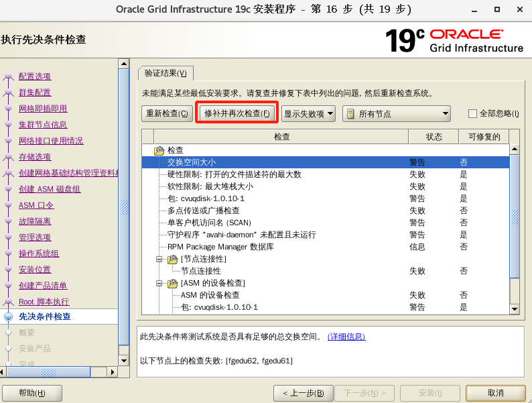This screenshot has height=403, width=532.
Task: Click the step bullet next to 配置选项
Action: (9, 76)
